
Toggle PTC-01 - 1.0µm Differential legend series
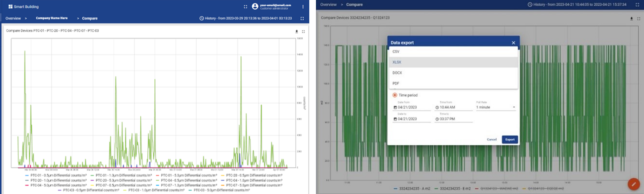coord(121,175)
